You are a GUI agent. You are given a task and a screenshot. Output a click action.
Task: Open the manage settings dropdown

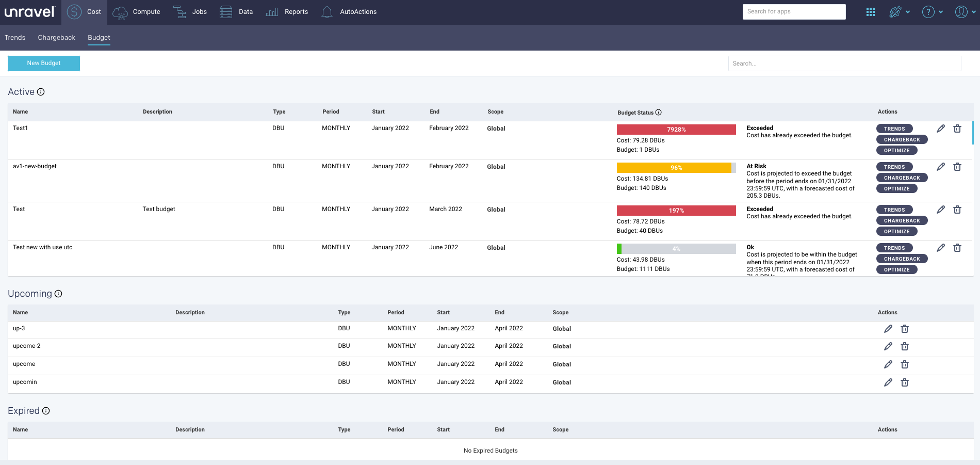point(900,12)
